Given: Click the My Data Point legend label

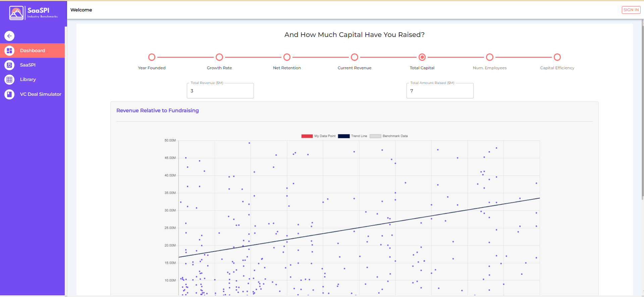Looking at the screenshot, I should (325, 136).
